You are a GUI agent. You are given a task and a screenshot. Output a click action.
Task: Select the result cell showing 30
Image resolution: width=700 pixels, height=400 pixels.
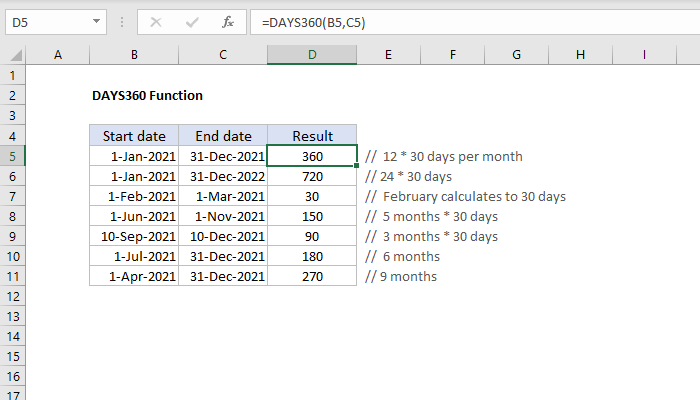[312, 196]
